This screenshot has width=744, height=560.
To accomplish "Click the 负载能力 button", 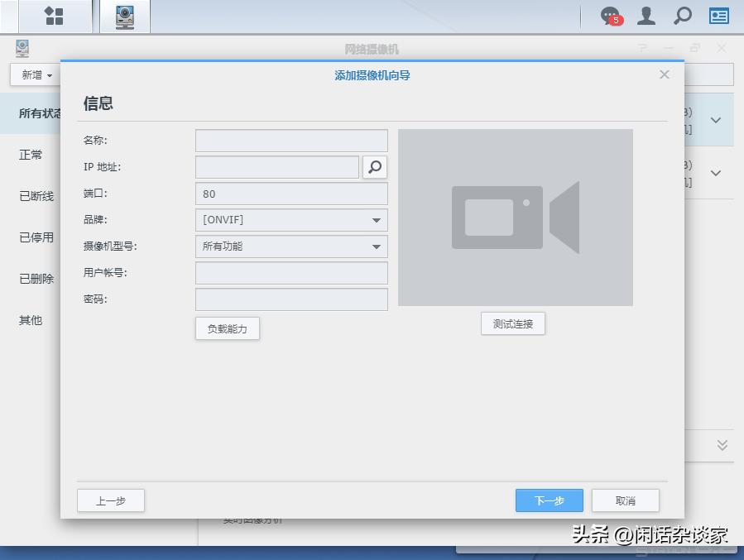I will pos(227,328).
